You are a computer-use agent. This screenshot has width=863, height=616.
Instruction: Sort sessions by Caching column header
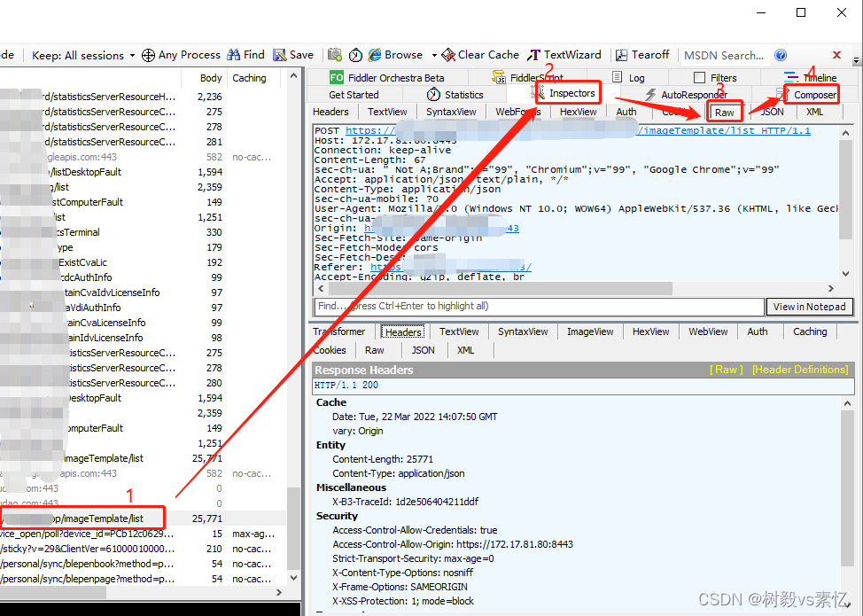249,78
